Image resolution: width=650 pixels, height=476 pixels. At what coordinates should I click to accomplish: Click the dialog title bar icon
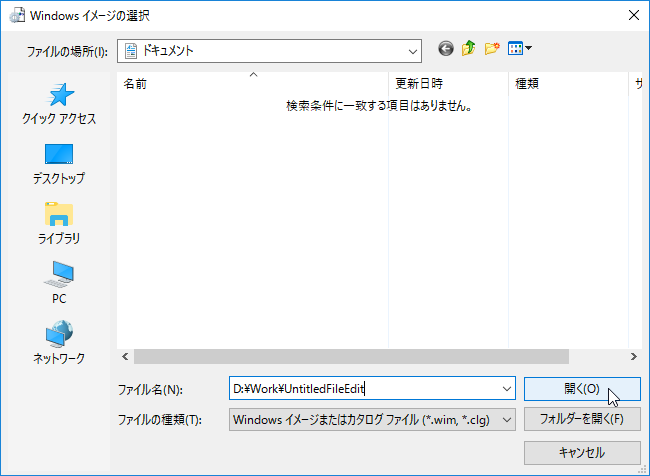tap(17, 16)
